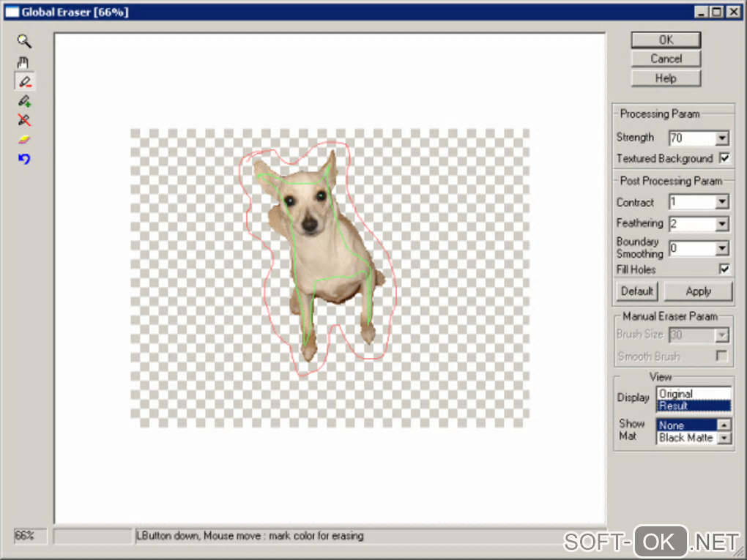747x560 pixels.
Task: Select the manual eraser tool
Action: [x=24, y=140]
